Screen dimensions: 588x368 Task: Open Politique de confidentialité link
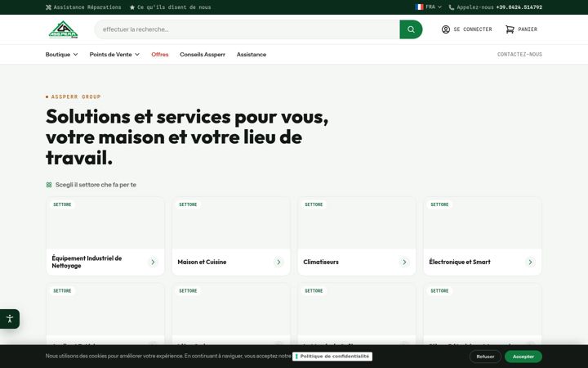click(332, 356)
